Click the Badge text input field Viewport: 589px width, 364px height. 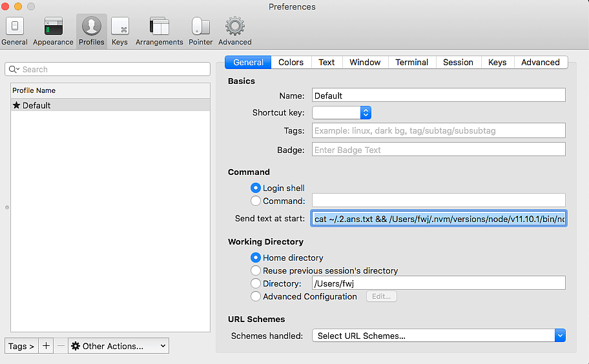click(x=438, y=150)
